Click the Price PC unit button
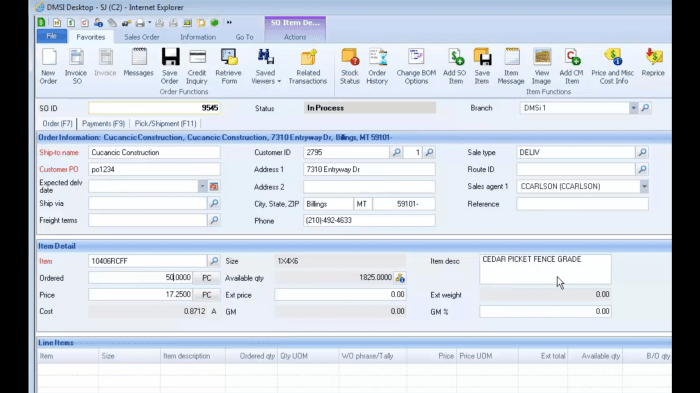Screen dimensions: 700x393 [207, 295]
